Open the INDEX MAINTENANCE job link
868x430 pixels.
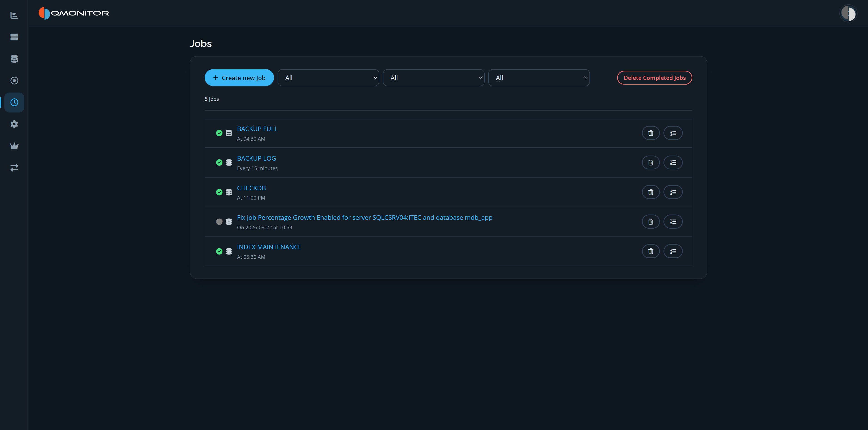[269, 247]
